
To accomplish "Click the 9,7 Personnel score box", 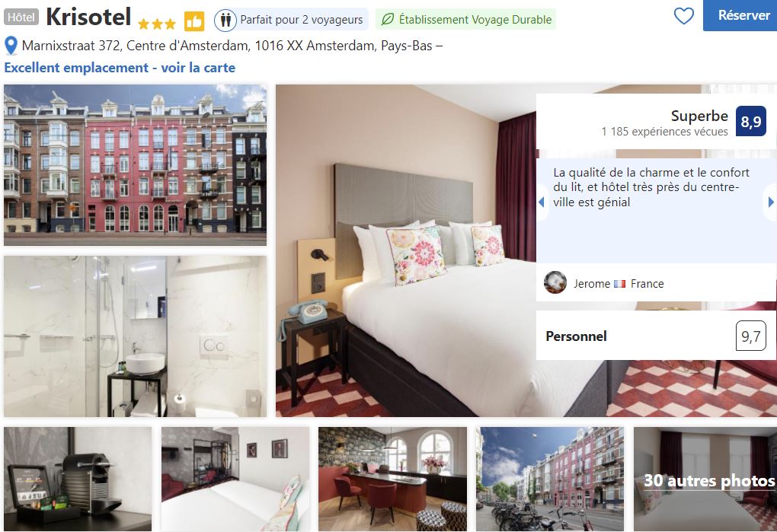I will (x=751, y=336).
